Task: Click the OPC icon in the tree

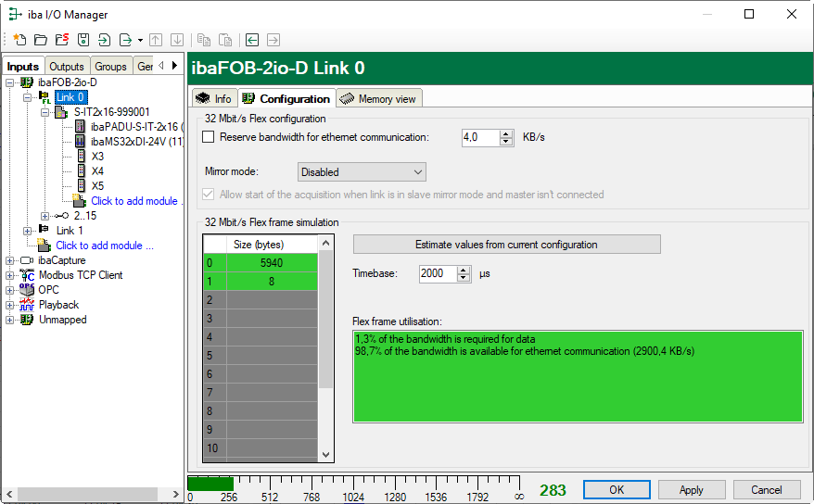Action: [27, 290]
